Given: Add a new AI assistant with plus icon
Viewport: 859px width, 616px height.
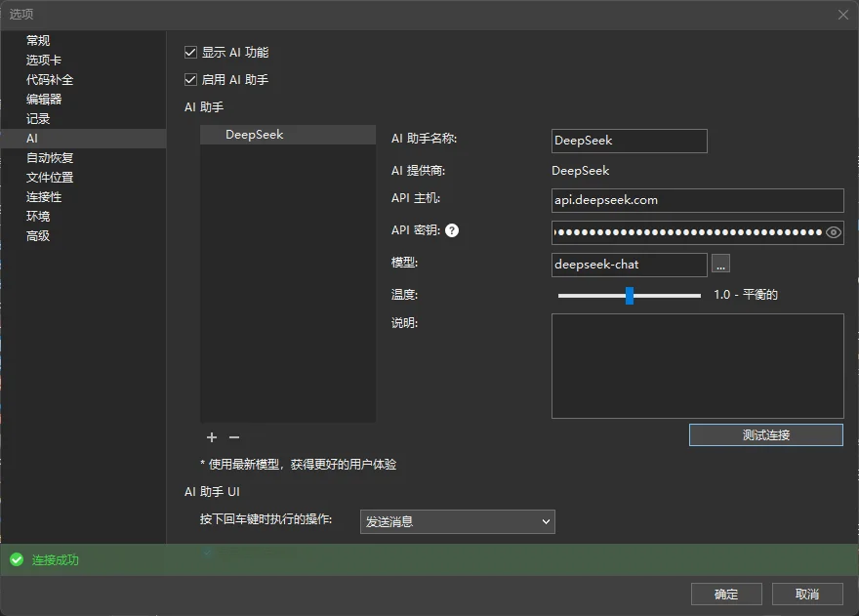Looking at the screenshot, I should 212,437.
